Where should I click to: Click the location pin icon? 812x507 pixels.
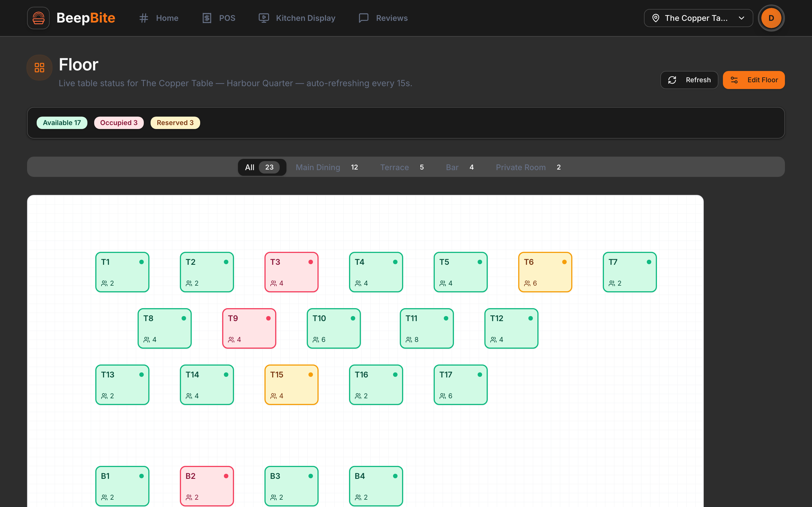(x=656, y=18)
